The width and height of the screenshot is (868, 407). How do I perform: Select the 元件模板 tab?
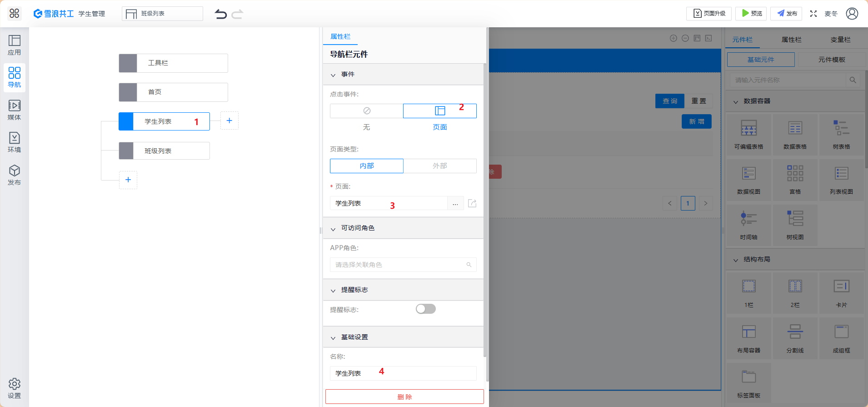click(x=832, y=60)
